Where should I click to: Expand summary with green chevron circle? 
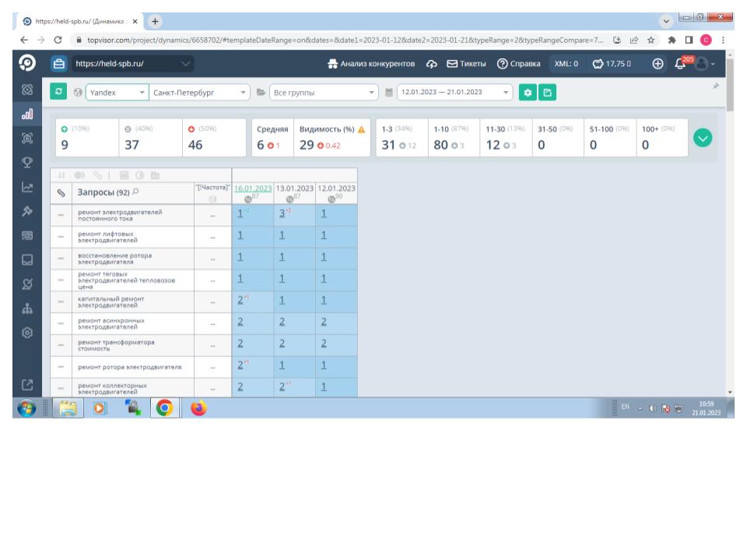tap(703, 138)
